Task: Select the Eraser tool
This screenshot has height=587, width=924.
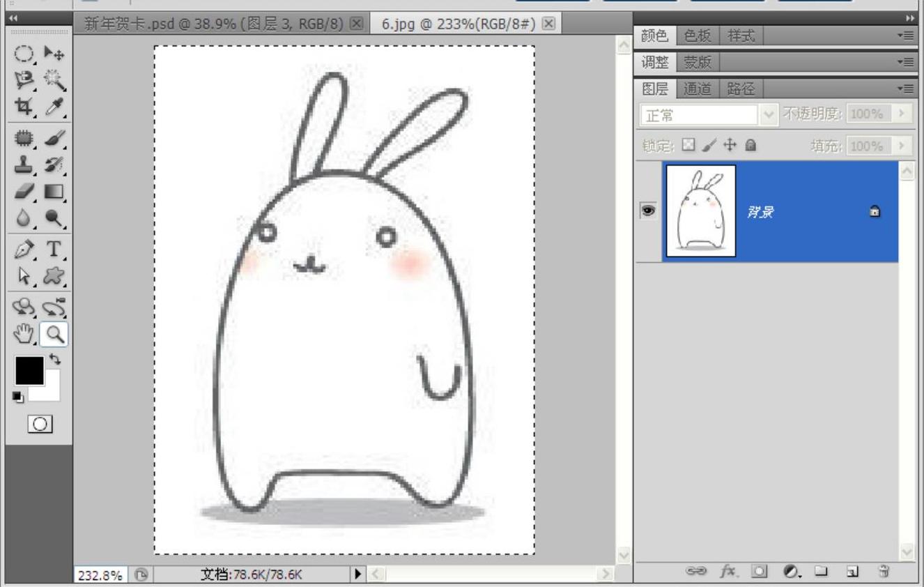Action: coord(24,192)
